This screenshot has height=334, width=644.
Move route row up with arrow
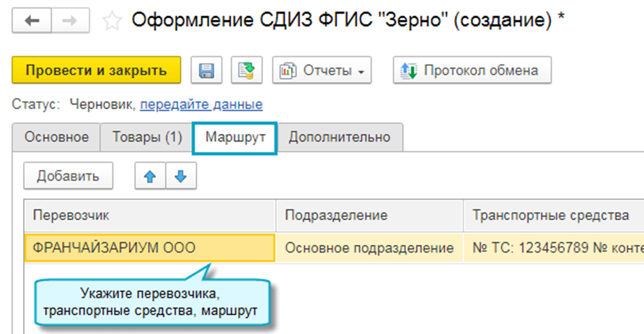(150, 176)
